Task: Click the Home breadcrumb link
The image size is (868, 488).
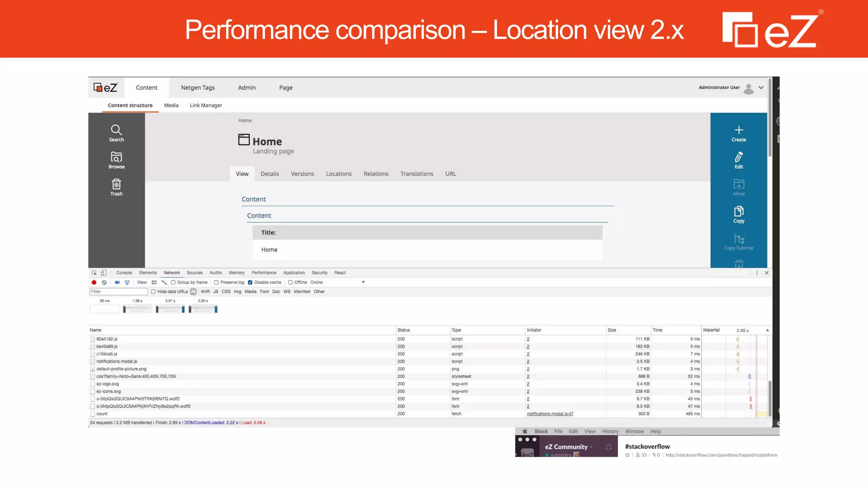Action: (245, 121)
